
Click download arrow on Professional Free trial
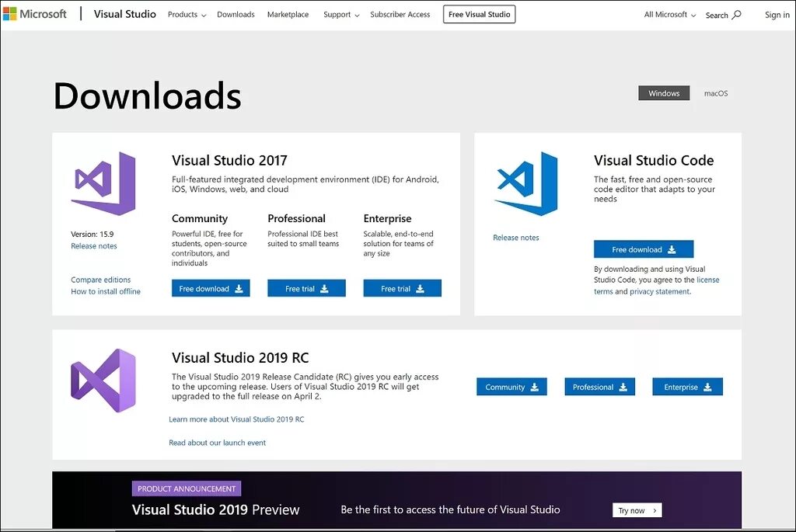click(324, 289)
